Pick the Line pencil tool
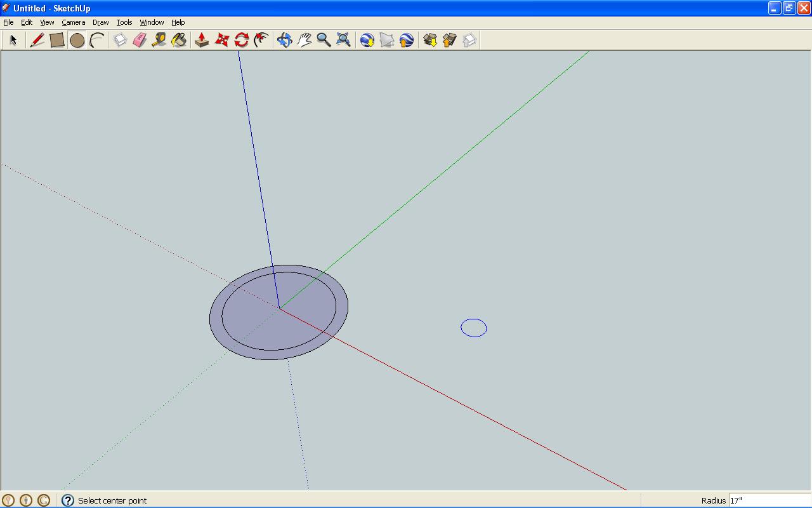 click(37, 40)
